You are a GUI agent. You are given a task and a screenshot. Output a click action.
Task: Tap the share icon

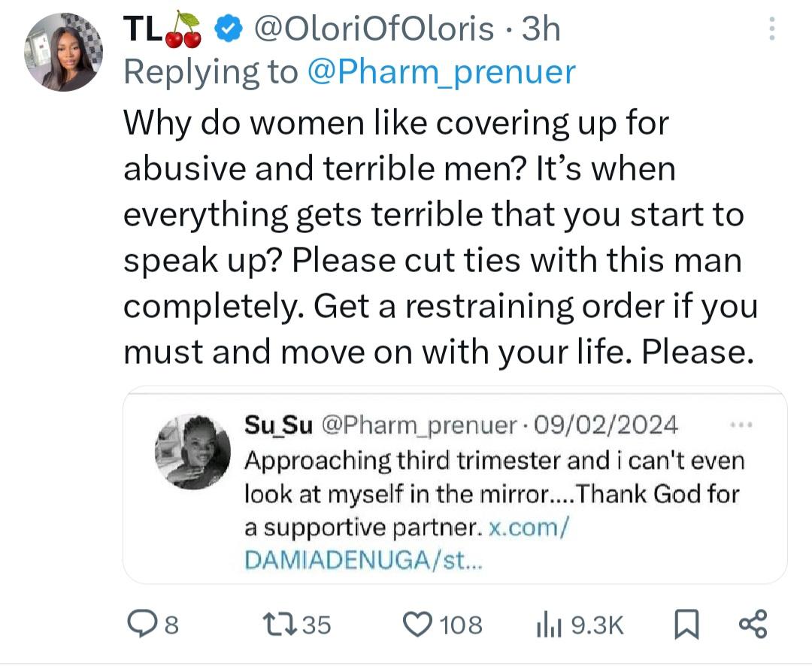tap(753, 625)
